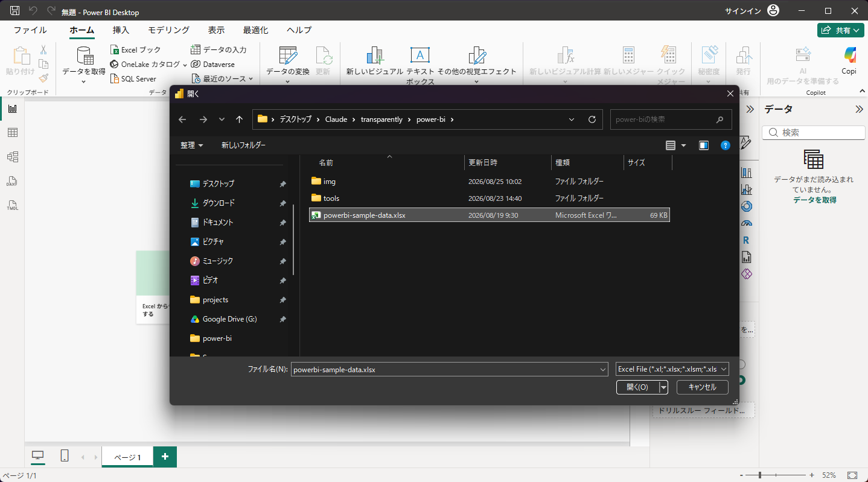868x482 pixels.
Task: Insert a テキスト ボックス
Action: coord(420,65)
